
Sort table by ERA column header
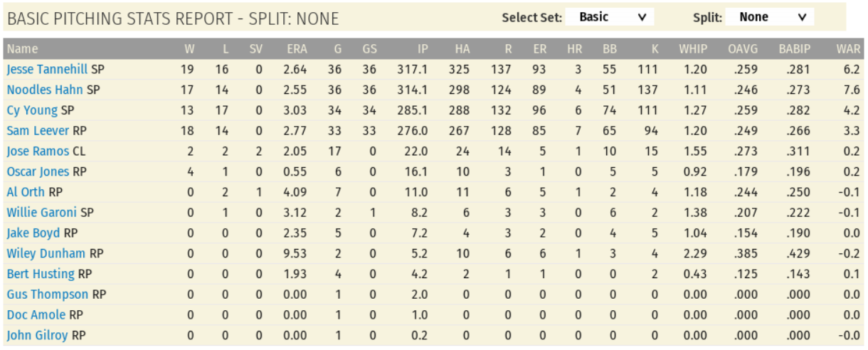297,49
